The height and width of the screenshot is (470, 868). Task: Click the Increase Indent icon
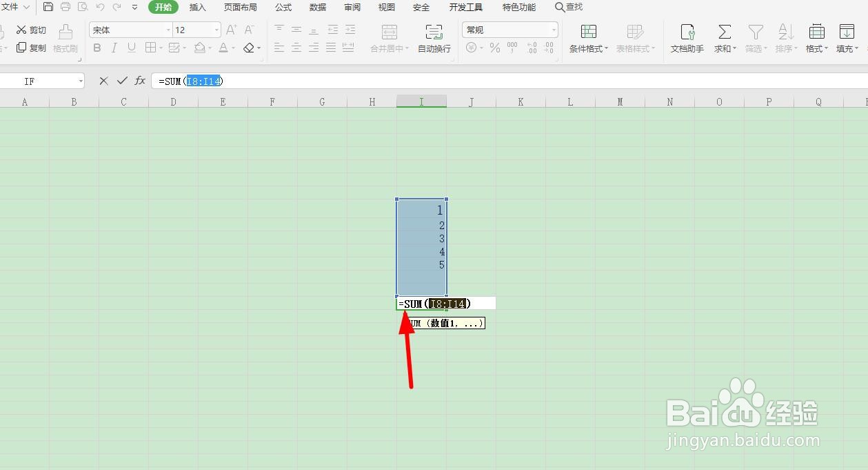(350, 30)
